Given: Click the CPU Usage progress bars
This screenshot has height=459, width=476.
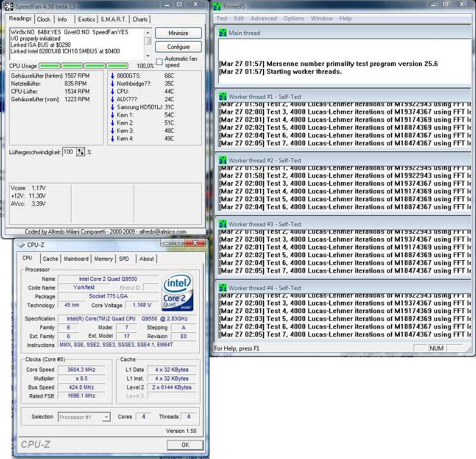Looking at the screenshot, I should [x=83, y=65].
